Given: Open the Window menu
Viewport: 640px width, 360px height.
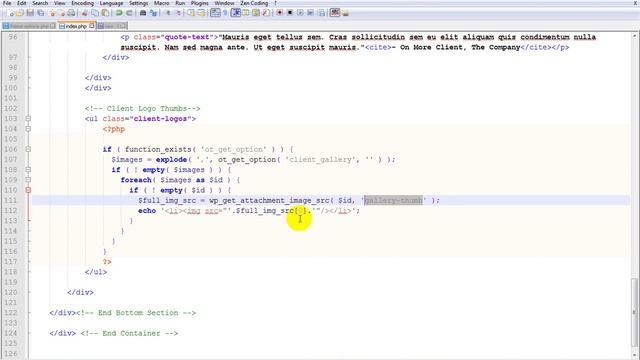Looking at the screenshot, I should click(x=224, y=3).
